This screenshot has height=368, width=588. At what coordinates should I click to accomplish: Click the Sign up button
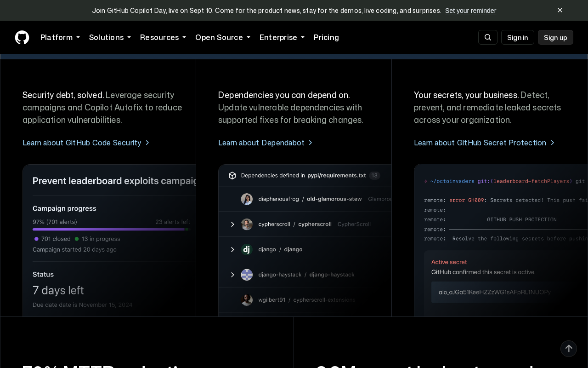click(555, 37)
